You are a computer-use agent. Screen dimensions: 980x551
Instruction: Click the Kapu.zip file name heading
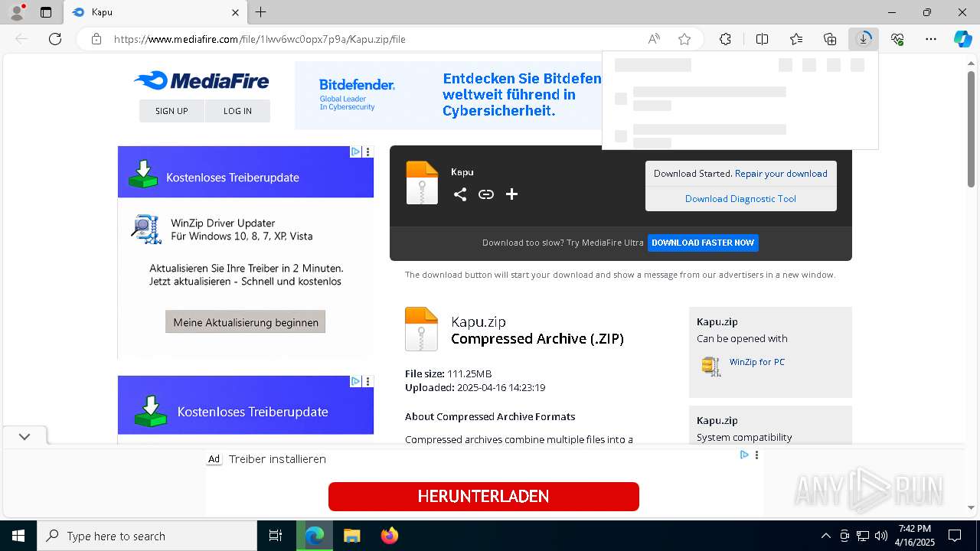click(x=479, y=321)
